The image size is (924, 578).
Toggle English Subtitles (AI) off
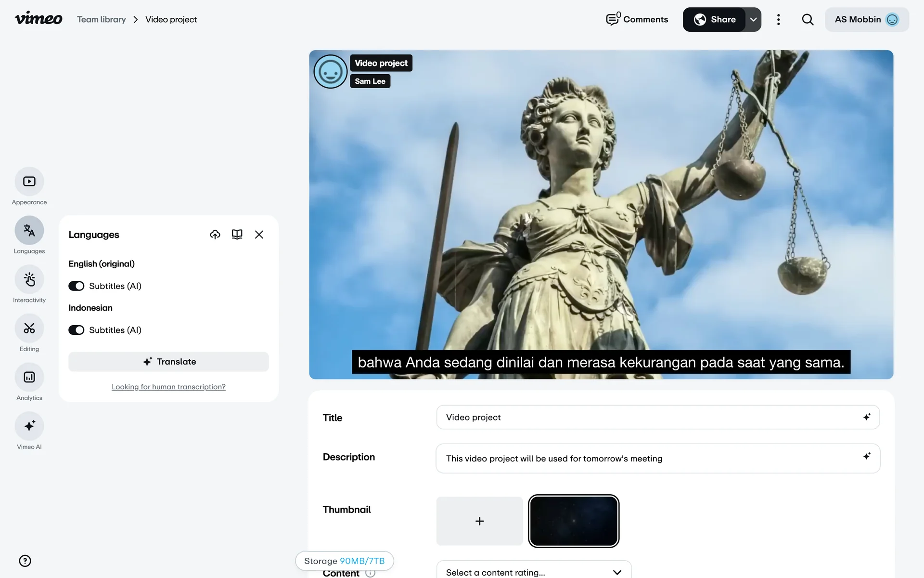point(76,286)
